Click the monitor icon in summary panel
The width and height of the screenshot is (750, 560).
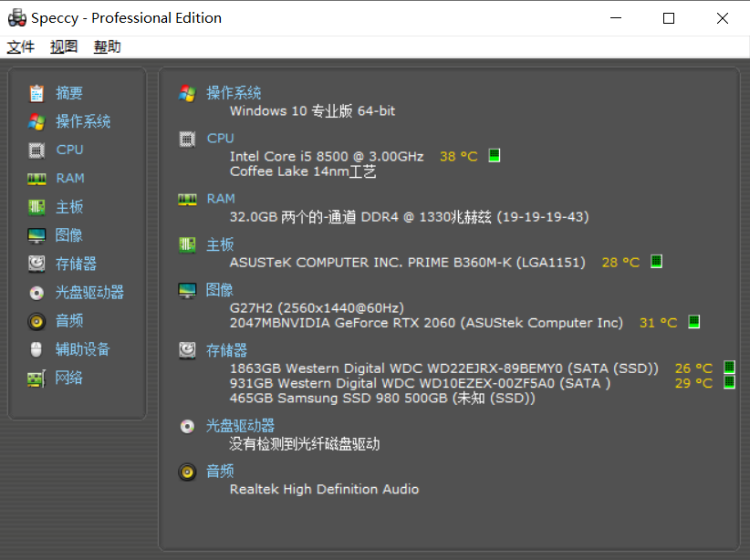pos(187,290)
